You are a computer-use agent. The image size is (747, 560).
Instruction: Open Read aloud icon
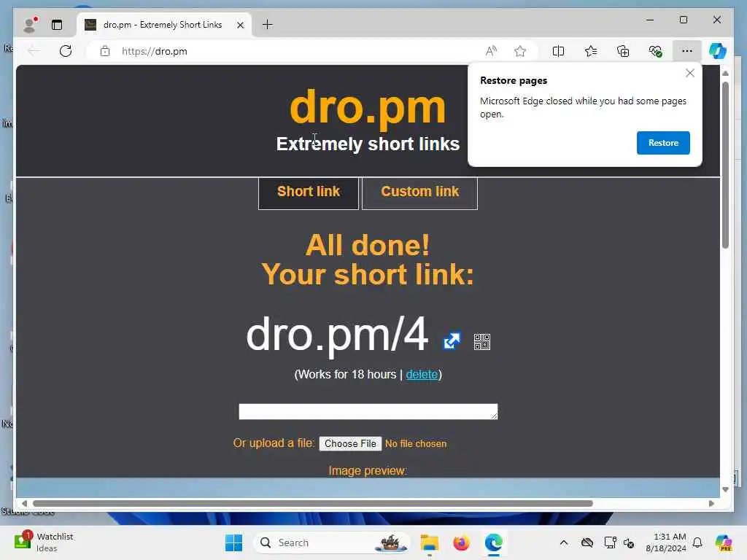click(491, 51)
